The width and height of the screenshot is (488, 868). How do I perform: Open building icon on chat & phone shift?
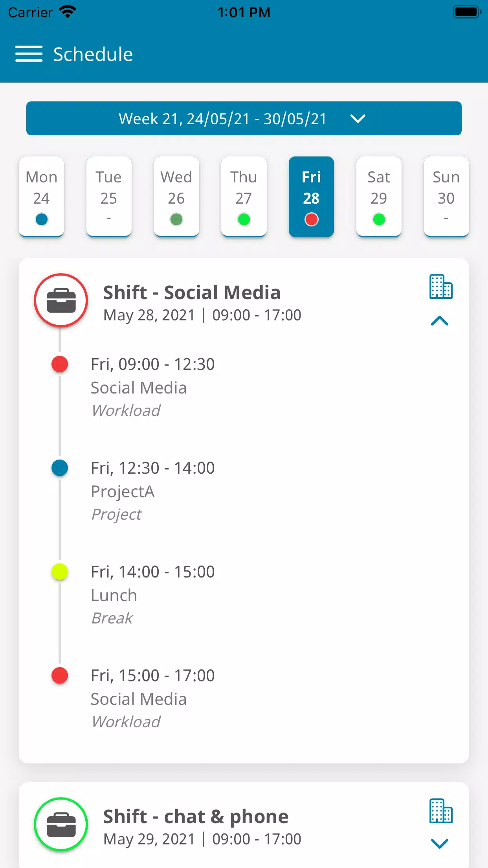[440, 811]
